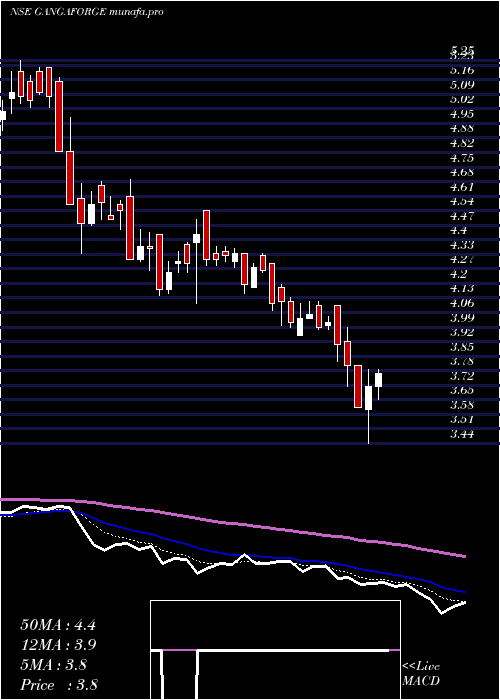The image size is (500, 700).
Task: Click the 4.27 price axis label
Action: click(x=462, y=259)
